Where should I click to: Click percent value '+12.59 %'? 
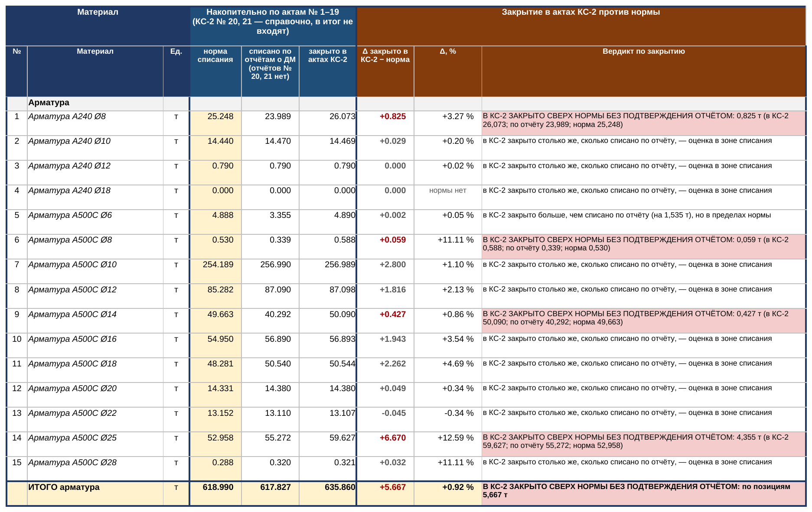447,444
